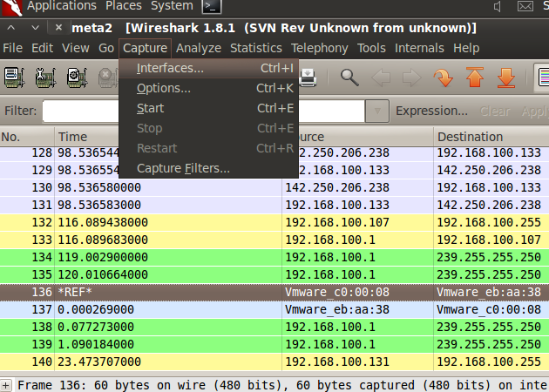Click the go to last packet icon

pyautogui.click(x=506, y=78)
